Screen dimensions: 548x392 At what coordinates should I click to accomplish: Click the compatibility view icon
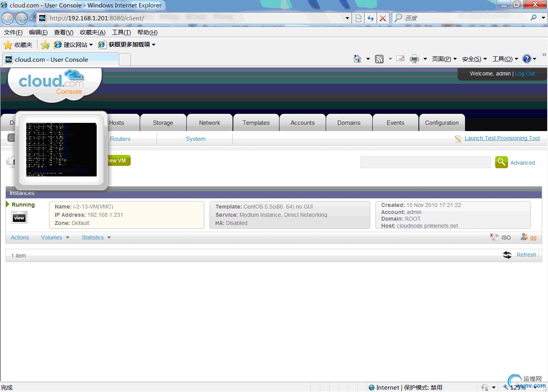click(x=358, y=18)
